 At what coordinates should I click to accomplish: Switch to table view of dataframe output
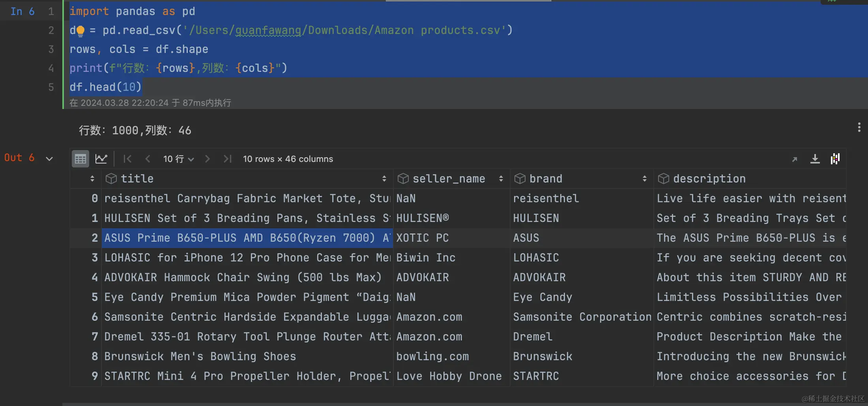pos(80,159)
